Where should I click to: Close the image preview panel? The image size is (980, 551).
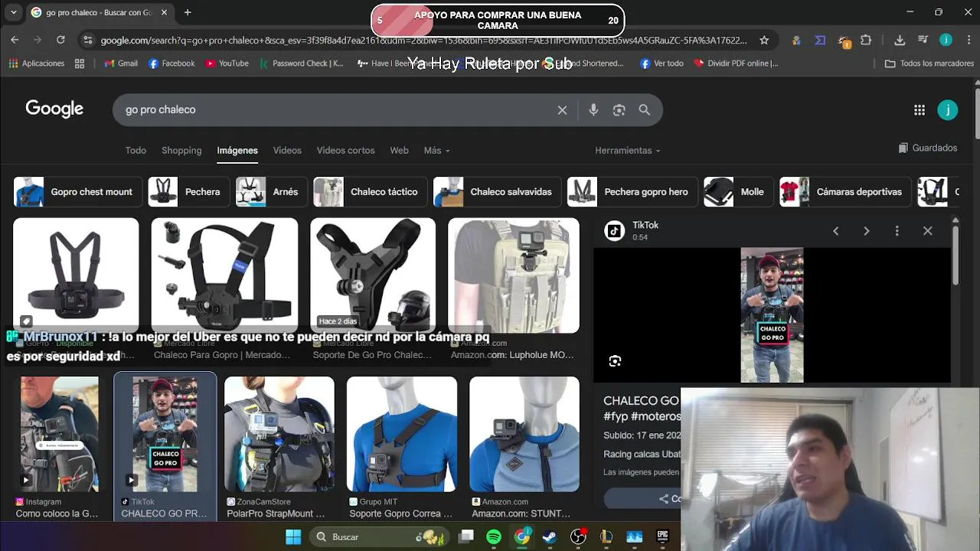tap(928, 231)
